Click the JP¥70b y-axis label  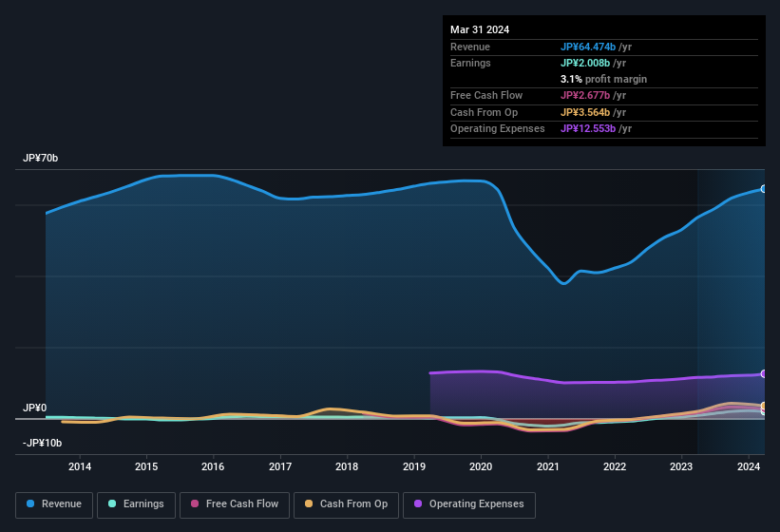[x=41, y=159]
